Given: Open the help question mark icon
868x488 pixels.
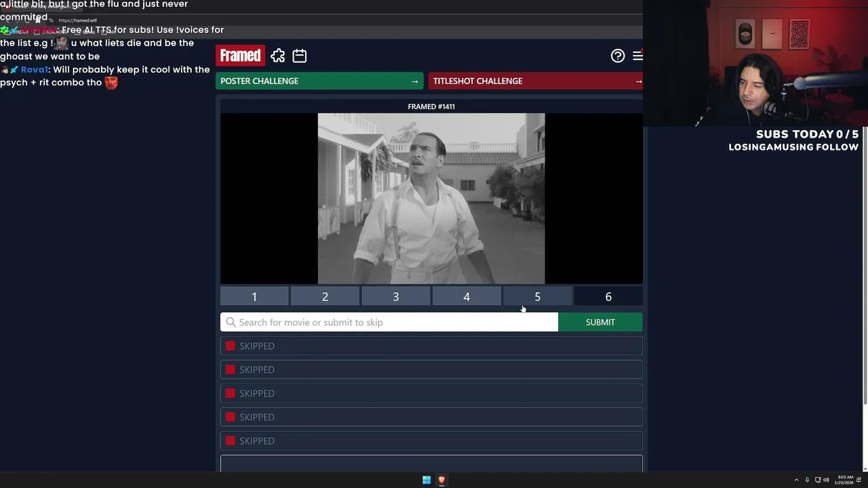Looking at the screenshot, I should pyautogui.click(x=618, y=56).
